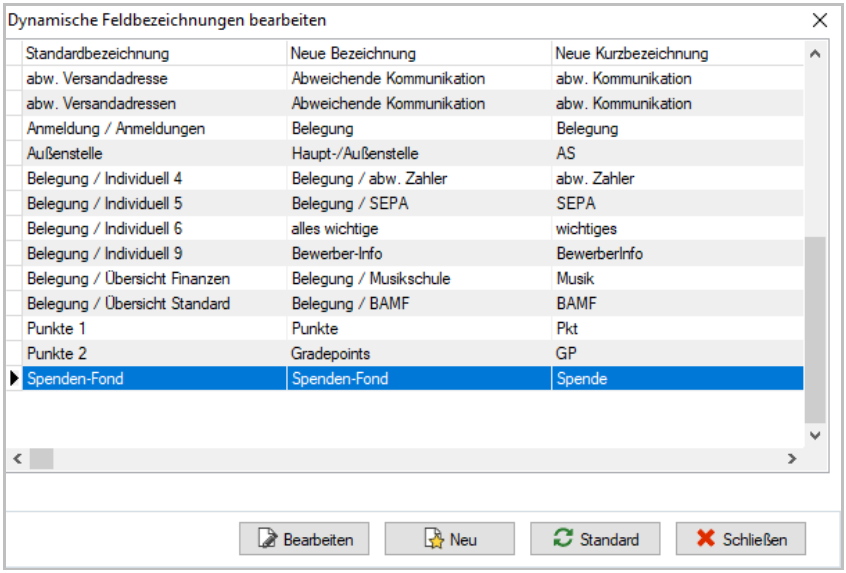The image size is (846, 573).
Task: Click the 'Haupt-/Außenstelle' cell
Action: point(419,153)
